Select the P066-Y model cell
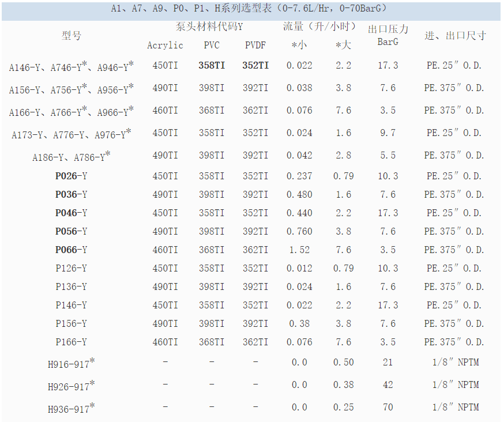The image size is (504, 426). click(72, 250)
